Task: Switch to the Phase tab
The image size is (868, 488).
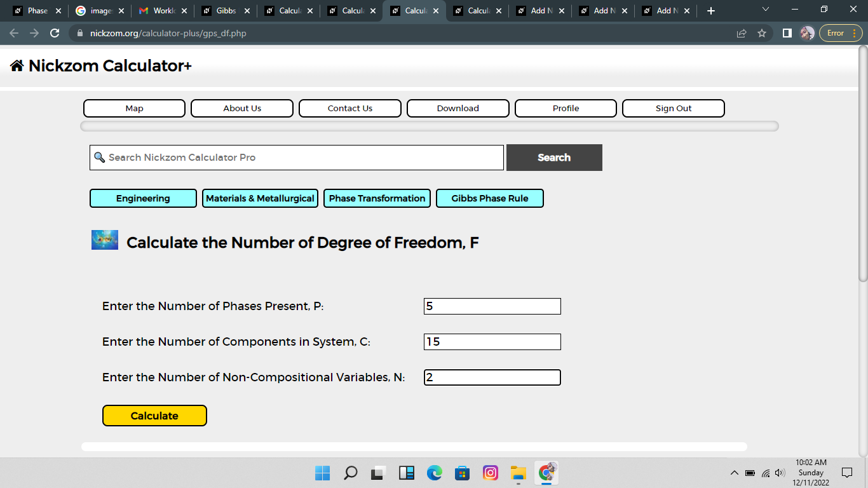Action: pyautogui.click(x=37, y=11)
